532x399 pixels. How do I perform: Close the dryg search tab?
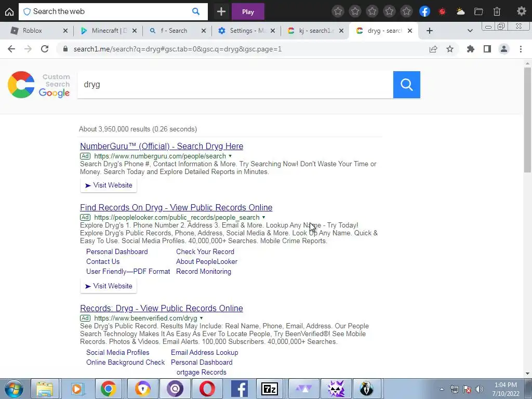[410, 31]
